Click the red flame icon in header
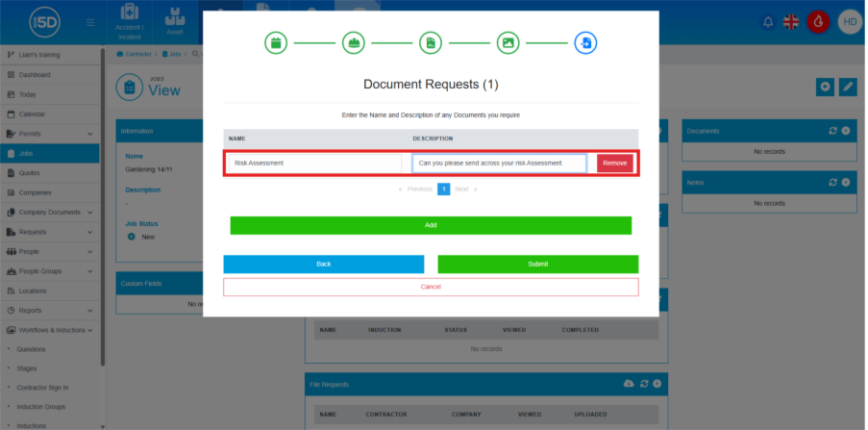This screenshot has height=430, width=868. pos(818,22)
